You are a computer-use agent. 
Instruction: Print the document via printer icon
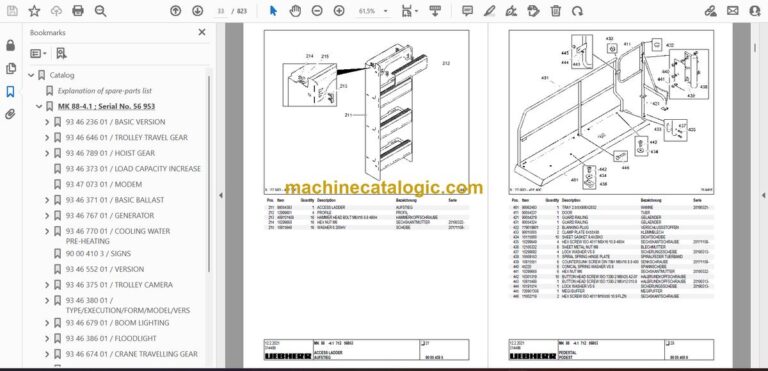point(78,11)
